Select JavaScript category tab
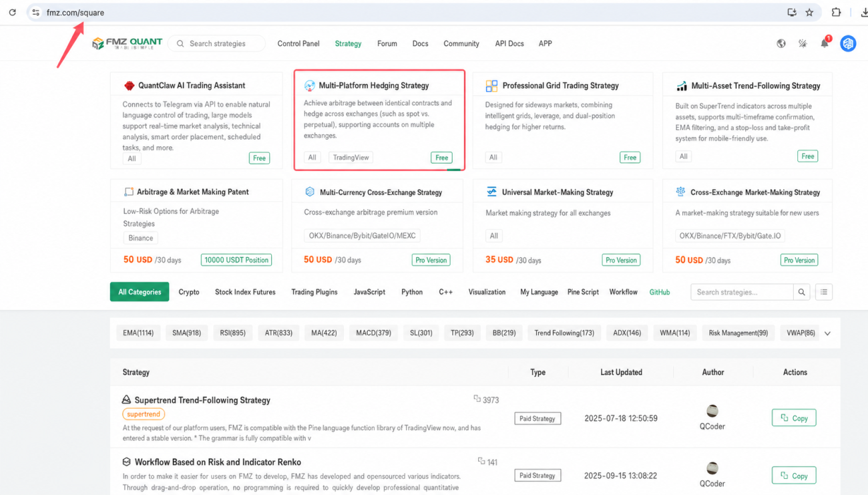The image size is (868, 495). point(369,292)
